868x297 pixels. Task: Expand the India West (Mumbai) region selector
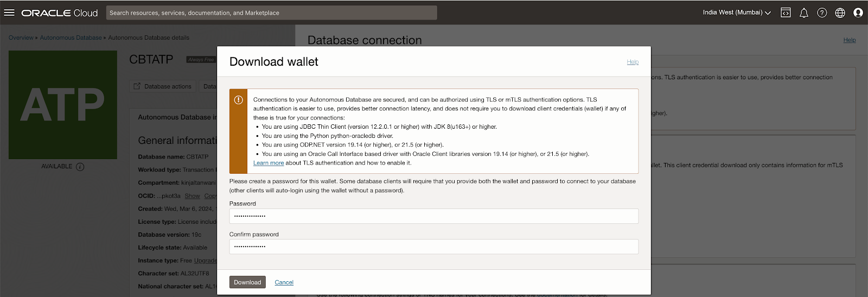(737, 12)
